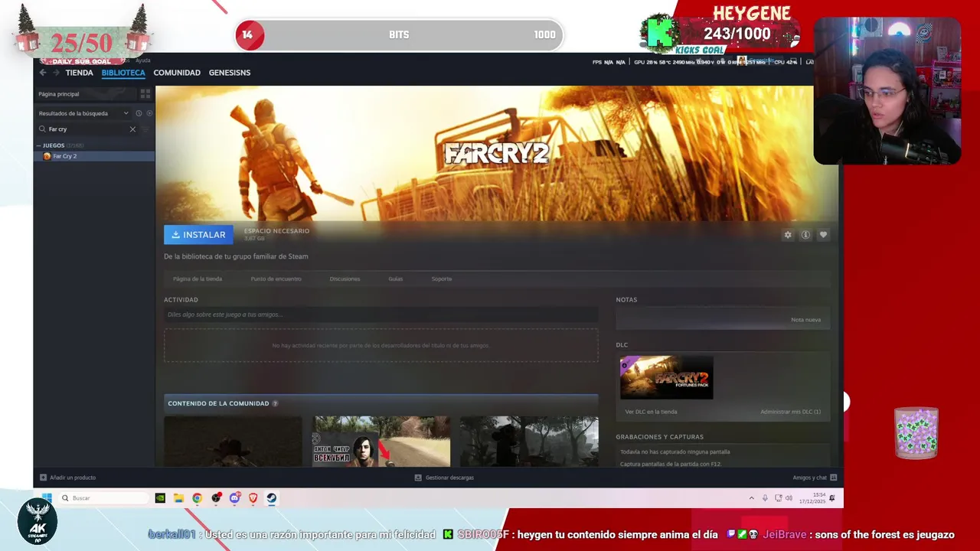Open the library collections grid view icon
The height and width of the screenshot is (551, 980).
point(145,93)
